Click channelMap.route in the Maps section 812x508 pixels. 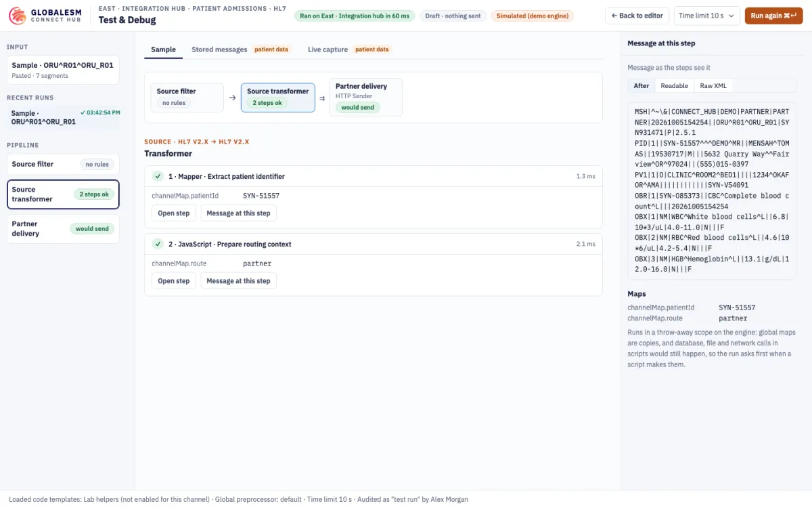click(x=655, y=318)
